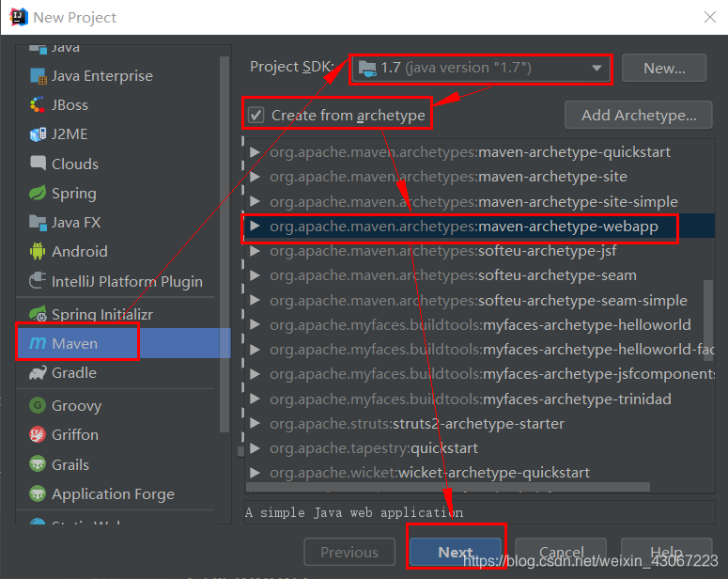The width and height of the screenshot is (728, 579).
Task: Select myfaces-archetype-trinidad row
Action: click(x=480, y=399)
